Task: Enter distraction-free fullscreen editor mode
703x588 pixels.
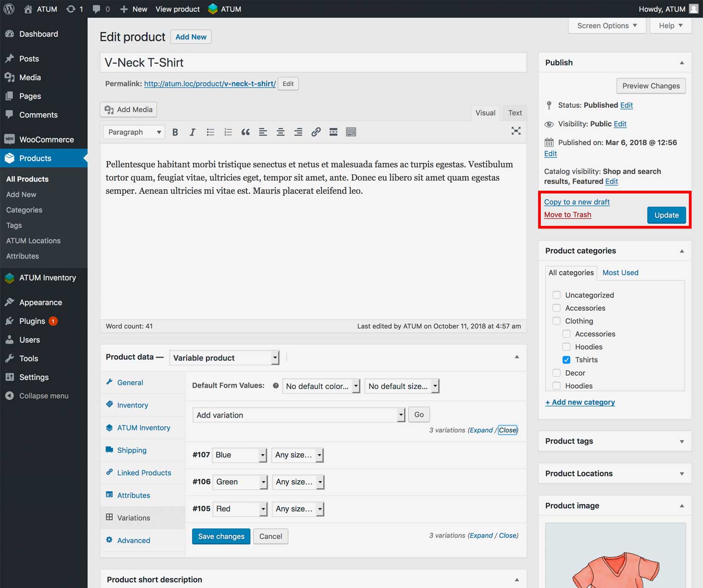Action: coord(516,131)
